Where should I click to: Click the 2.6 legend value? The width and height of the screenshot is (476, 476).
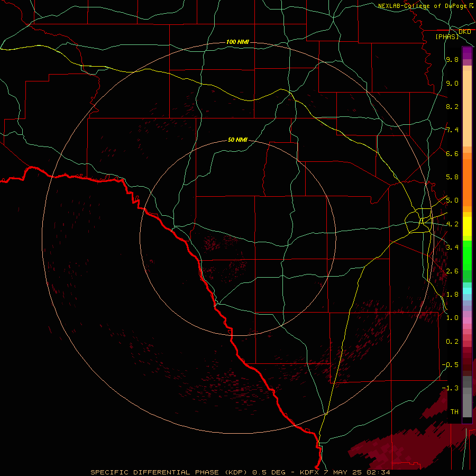[452, 271]
